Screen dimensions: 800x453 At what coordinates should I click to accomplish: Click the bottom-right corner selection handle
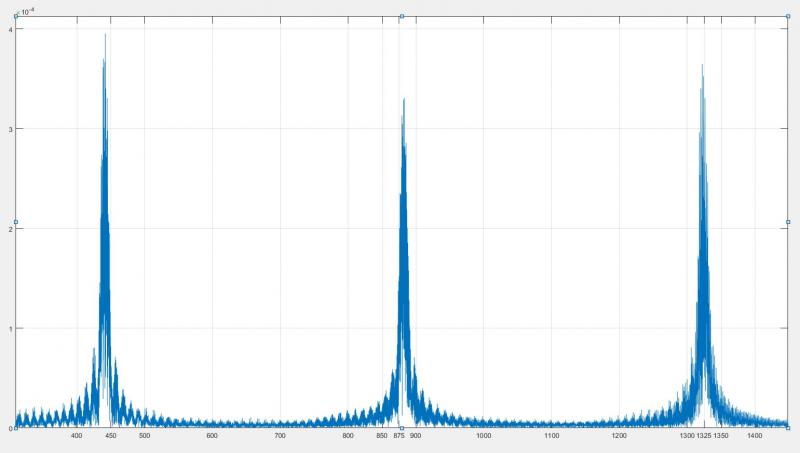coord(788,428)
